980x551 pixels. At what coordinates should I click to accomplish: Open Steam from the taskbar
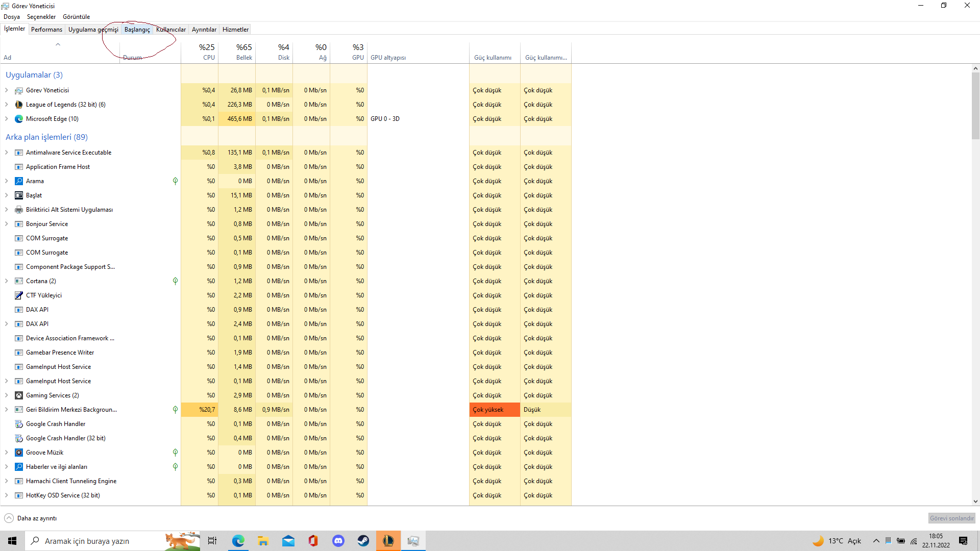click(363, 541)
